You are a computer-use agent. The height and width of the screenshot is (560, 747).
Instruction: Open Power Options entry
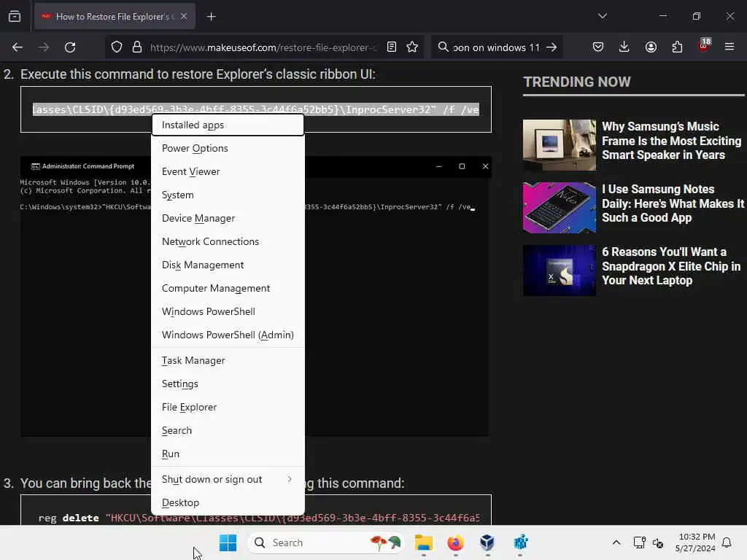pyautogui.click(x=228, y=148)
